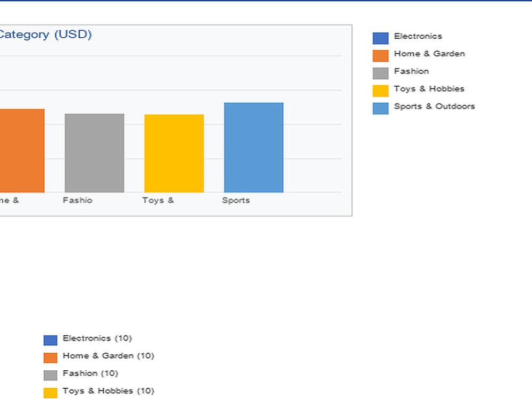
Task: Select the Toys & Hobbies legend label
Action: [x=429, y=89]
